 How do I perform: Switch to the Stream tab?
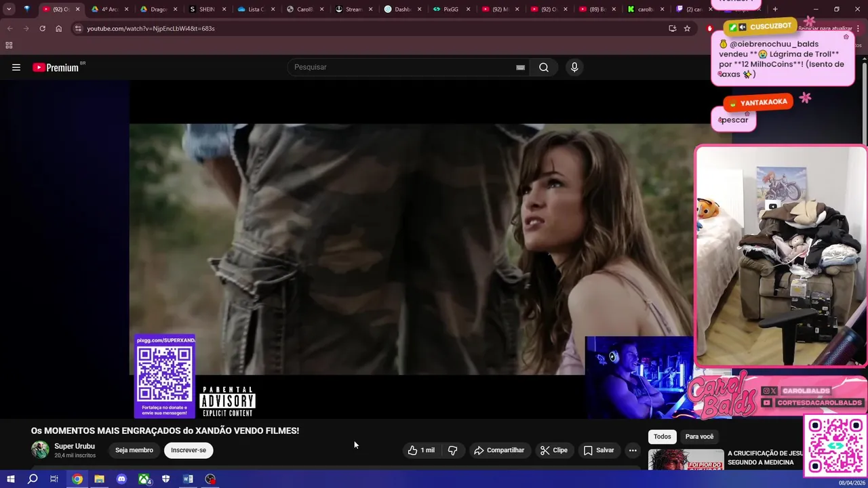pos(354,9)
